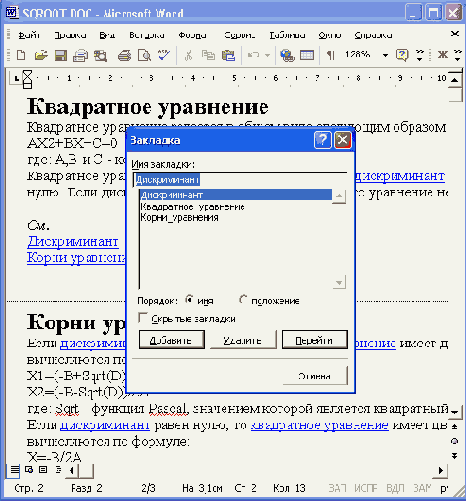
Task: Open the Файл menu
Action: (x=29, y=35)
